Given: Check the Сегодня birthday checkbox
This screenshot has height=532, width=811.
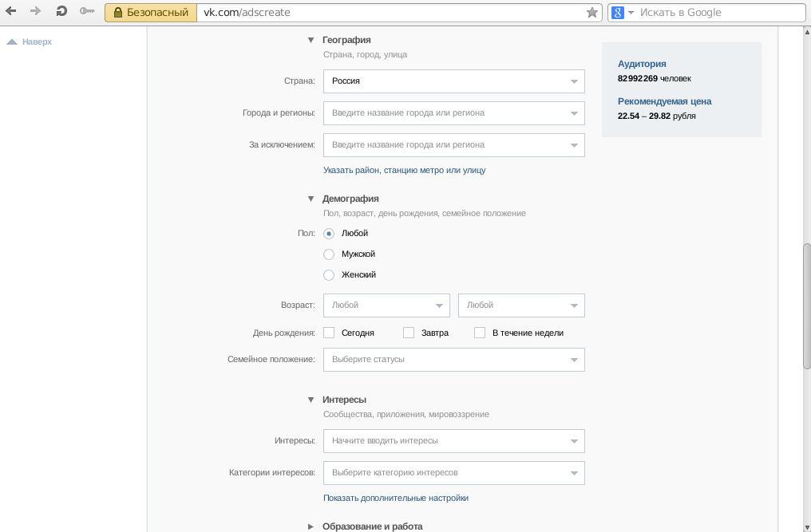Looking at the screenshot, I should pyautogui.click(x=329, y=333).
